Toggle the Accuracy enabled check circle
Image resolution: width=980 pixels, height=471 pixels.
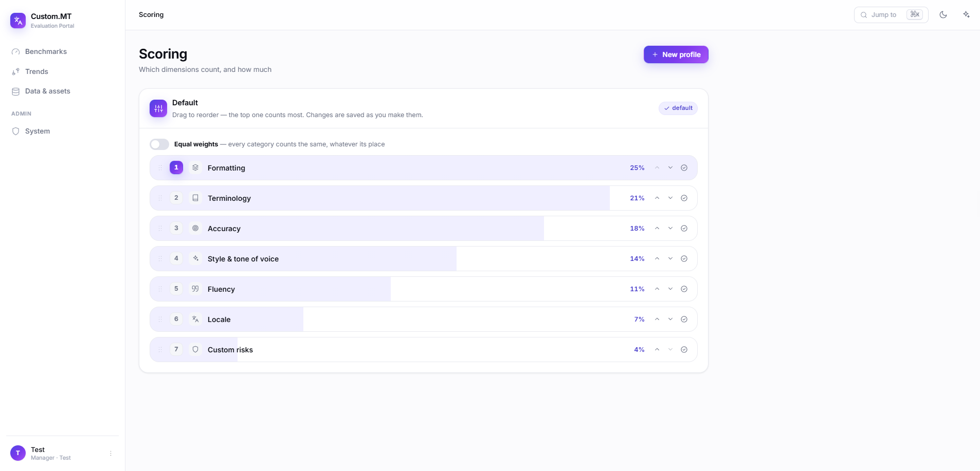coord(684,228)
